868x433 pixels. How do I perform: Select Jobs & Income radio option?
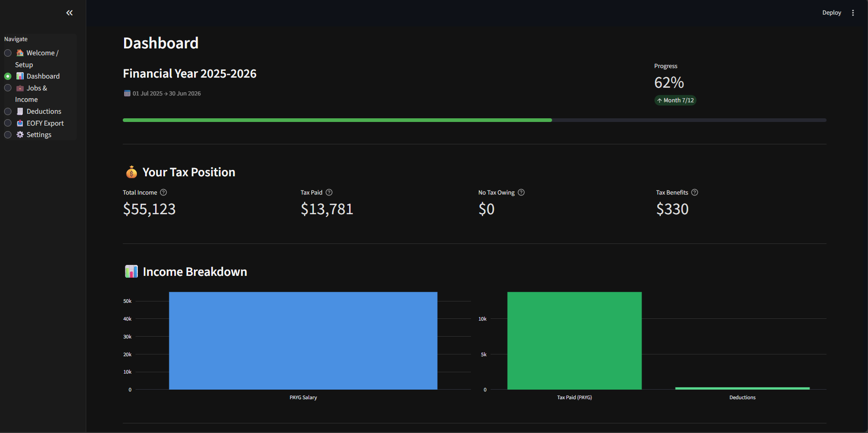click(x=8, y=88)
